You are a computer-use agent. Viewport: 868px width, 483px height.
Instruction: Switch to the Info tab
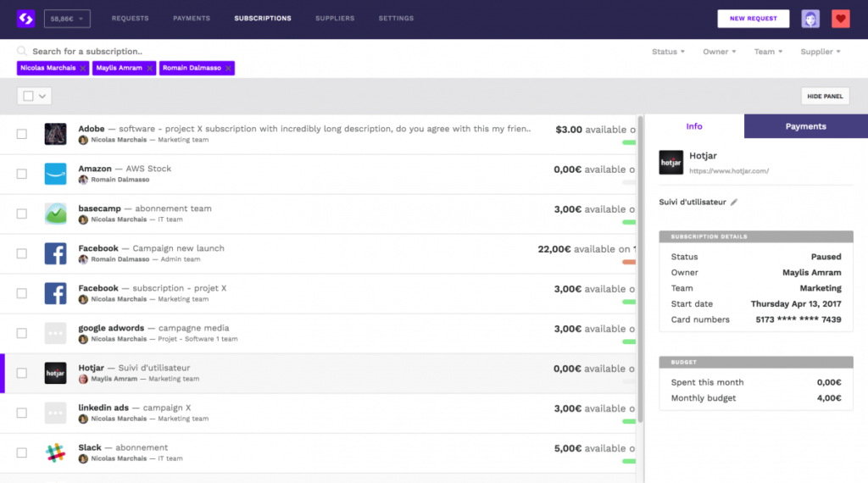click(x=694, y=126)
